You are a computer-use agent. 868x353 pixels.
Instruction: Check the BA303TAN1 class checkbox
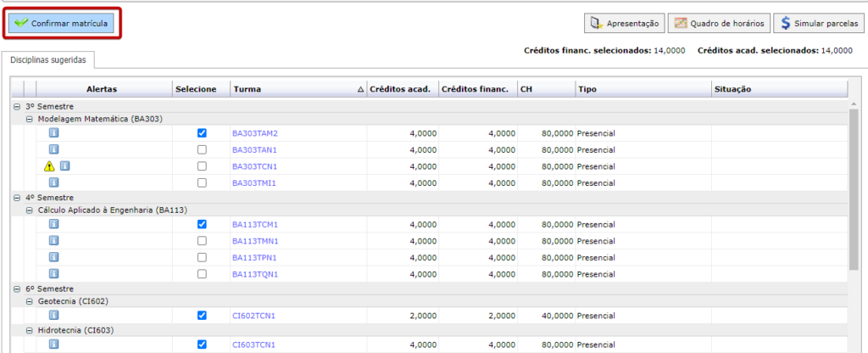pos(201,150)
